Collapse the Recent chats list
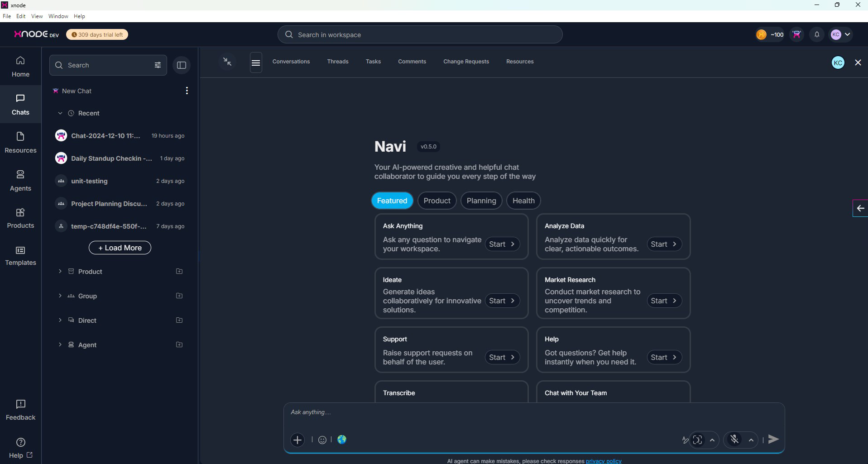This screenshot has width=868, height=464. [60, 113]
